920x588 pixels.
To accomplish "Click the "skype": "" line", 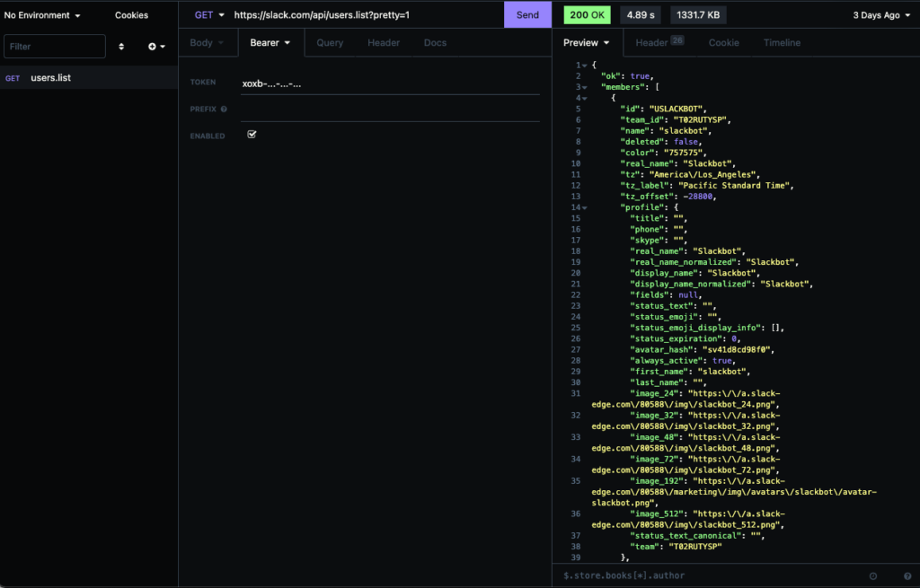I will click(659, 241).
